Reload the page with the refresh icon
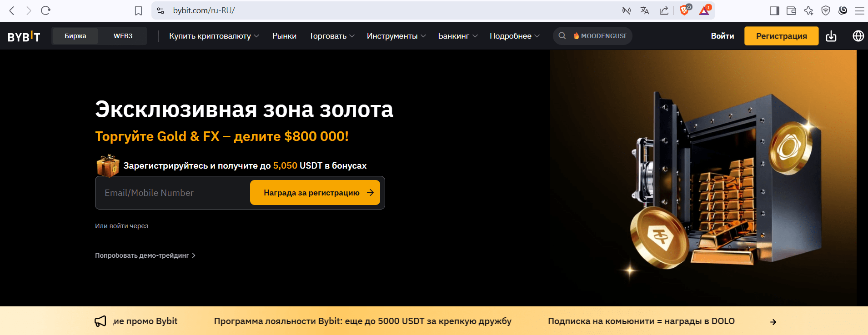The height and width of the screenshot is (335, 868). [x=45, y=10]
